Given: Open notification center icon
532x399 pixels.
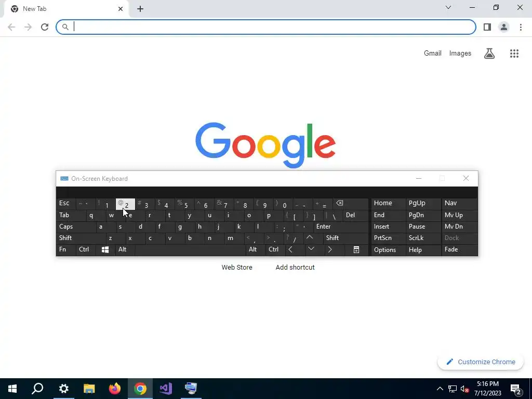Looking at the screenshot, I should 516,389.
